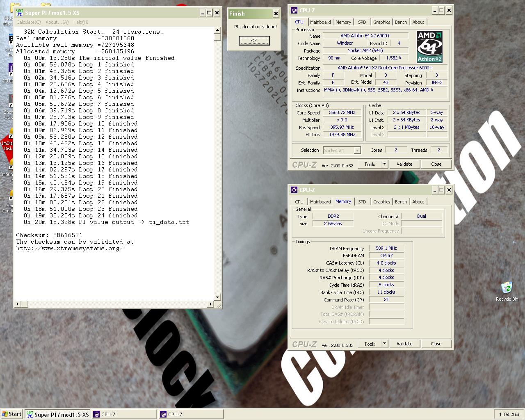This screenshot has height=420, width=525.
Task: Click the xtremesystems.org URL text
Action: coord(70,249)
